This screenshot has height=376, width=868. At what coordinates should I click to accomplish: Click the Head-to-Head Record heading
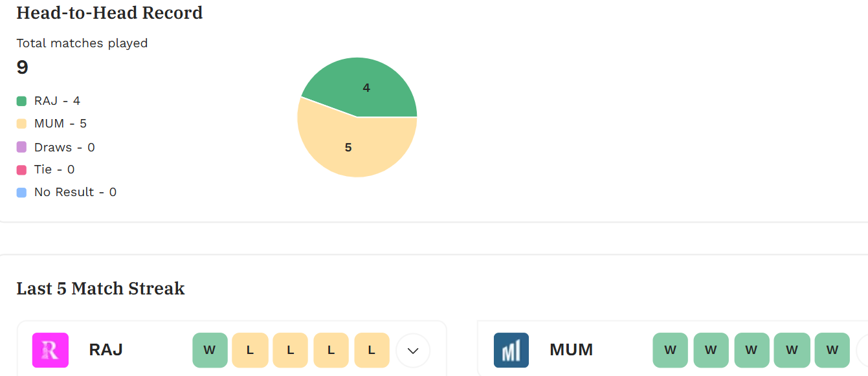click(x=109, y=12)
